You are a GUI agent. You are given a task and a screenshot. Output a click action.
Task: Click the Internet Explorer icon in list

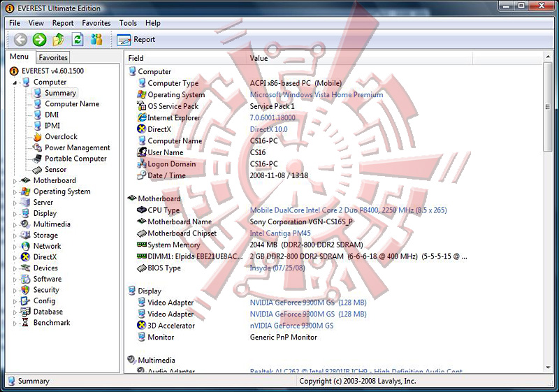coord(142,117)
